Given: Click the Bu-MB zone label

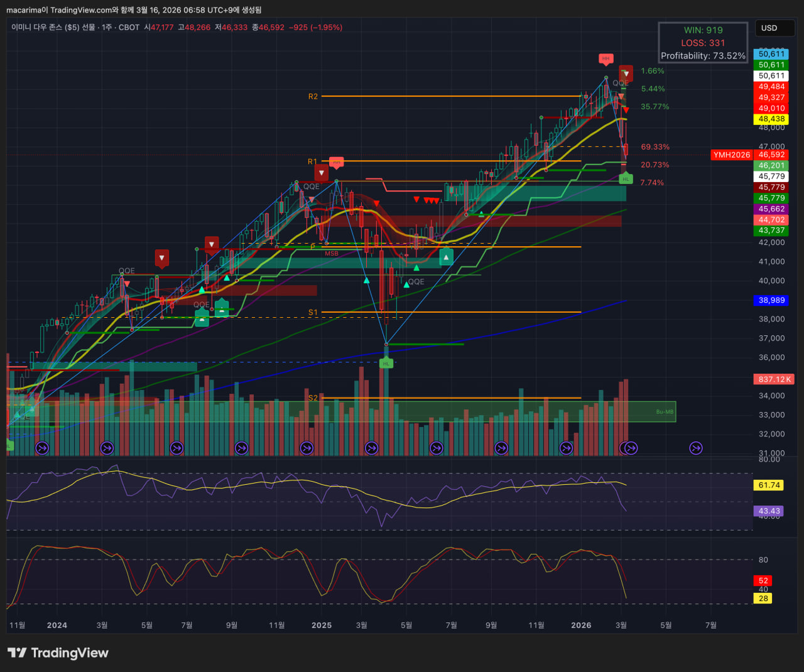Looking at the screenshot, I should coord(665,412).
